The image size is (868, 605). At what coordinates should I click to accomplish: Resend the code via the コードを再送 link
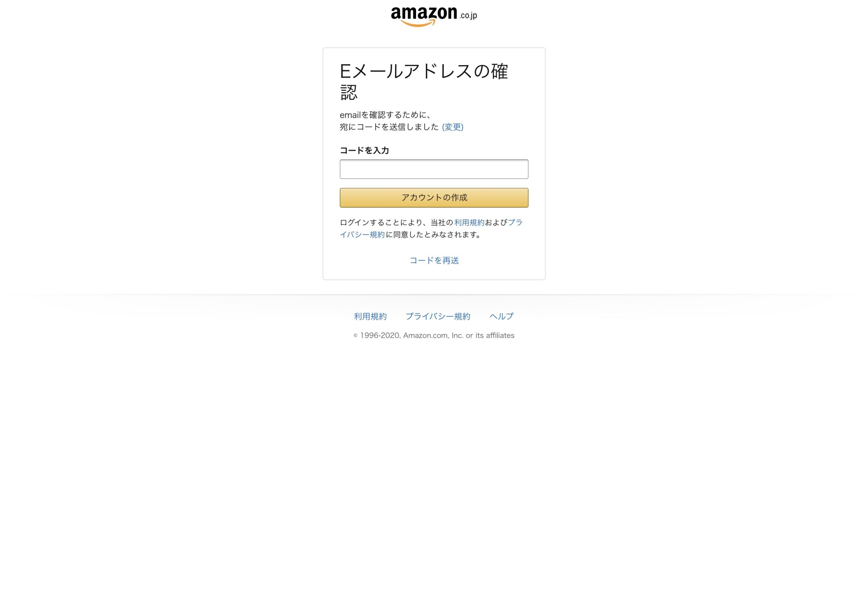coord(434,260)
